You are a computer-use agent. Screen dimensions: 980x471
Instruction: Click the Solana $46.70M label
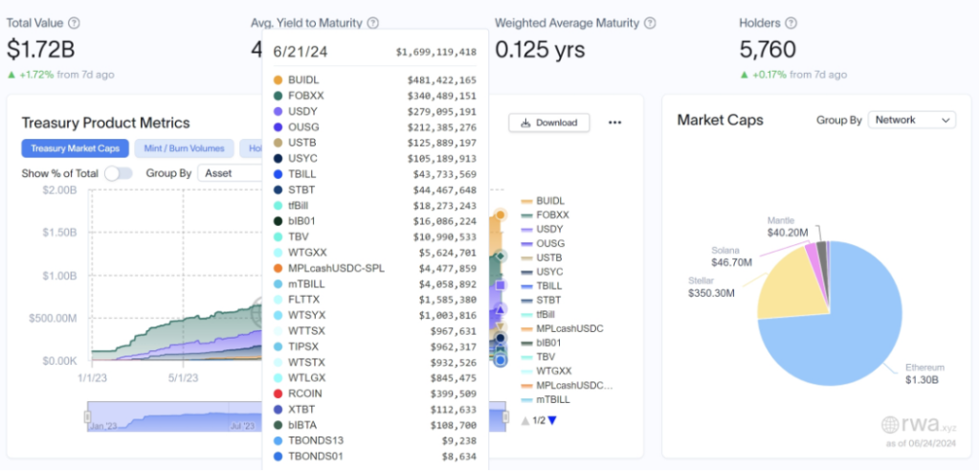click(731, 256)
